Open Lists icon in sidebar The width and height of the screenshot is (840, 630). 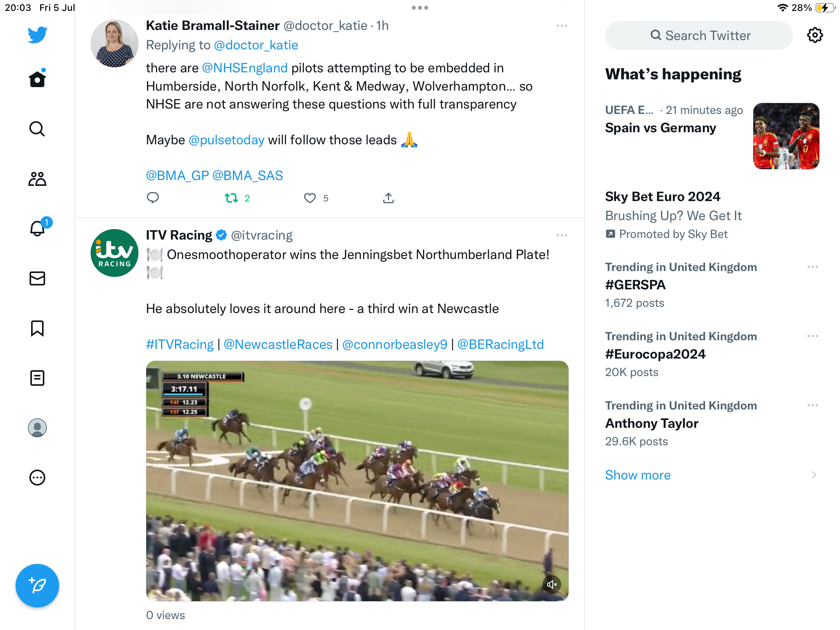pos(37,378)
